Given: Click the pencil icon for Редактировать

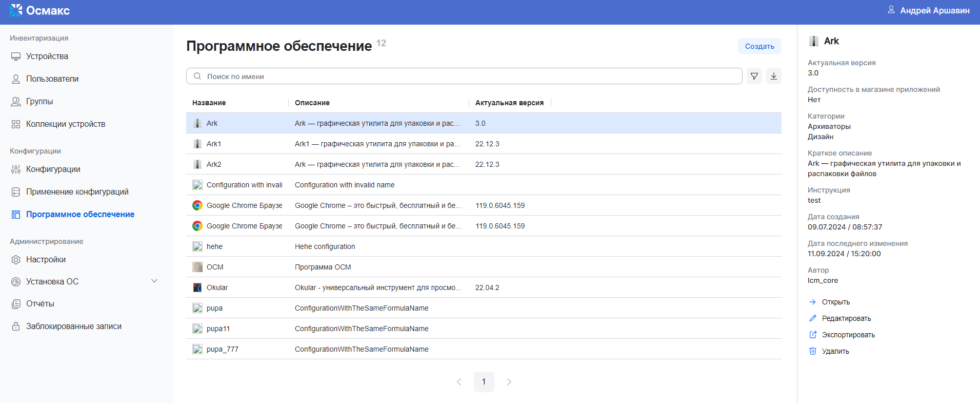Looking at the screenshot, I should tap(812, 318).
